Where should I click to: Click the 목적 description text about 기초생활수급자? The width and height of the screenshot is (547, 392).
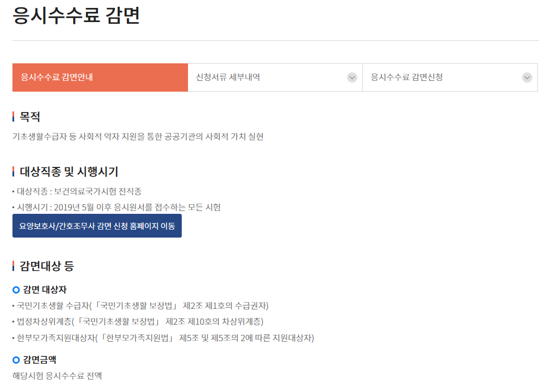[x=140, y=136]
